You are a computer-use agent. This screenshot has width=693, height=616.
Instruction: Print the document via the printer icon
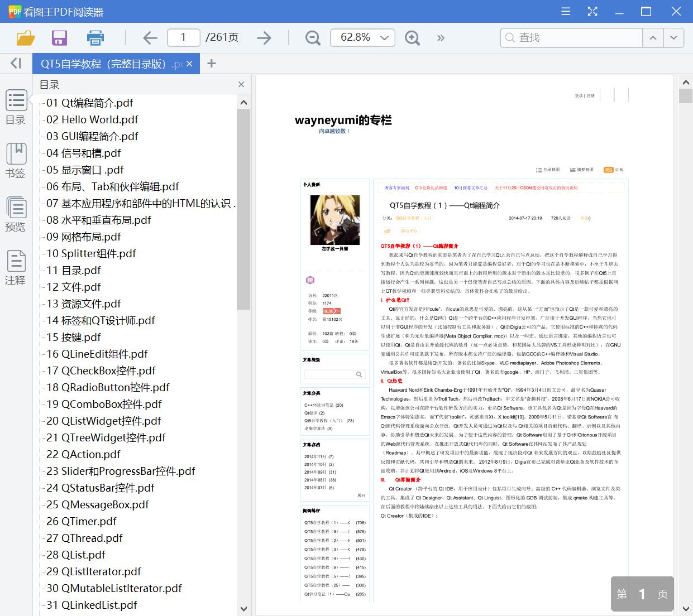point(95,38)
